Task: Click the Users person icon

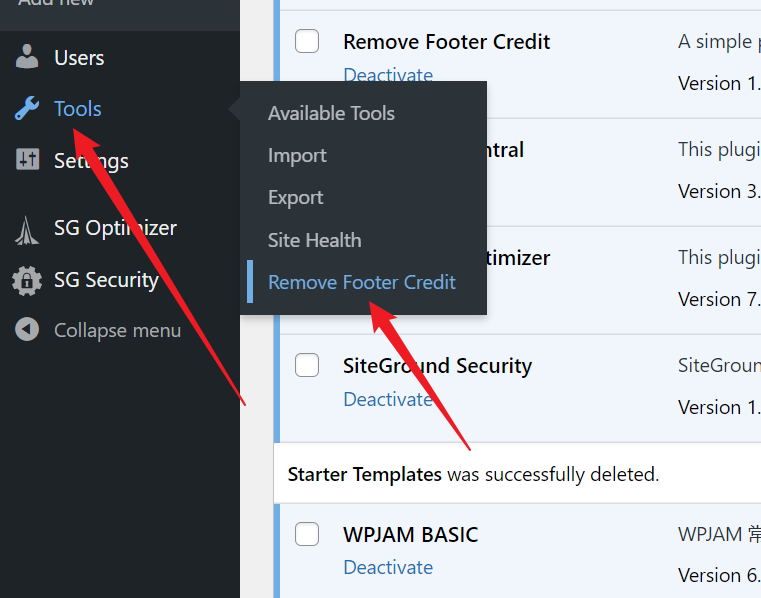Action: point(27,58)
